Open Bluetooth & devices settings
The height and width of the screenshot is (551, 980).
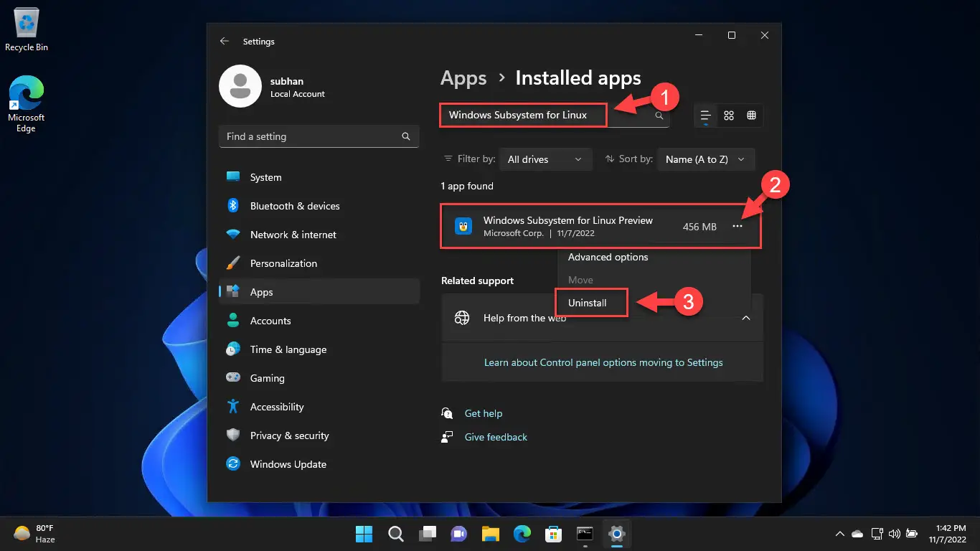pyautogui.click(x=319, y=206)
